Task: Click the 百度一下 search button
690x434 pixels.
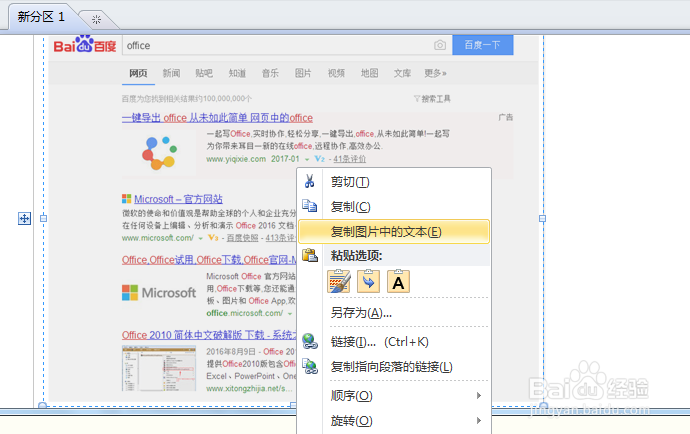Action: click(x=483, y=45)
